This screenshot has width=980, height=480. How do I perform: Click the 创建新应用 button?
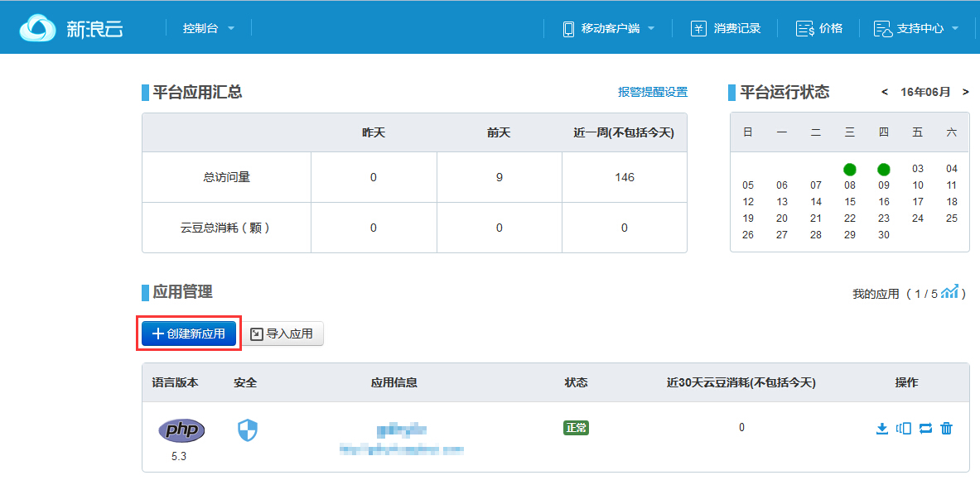[189, 334]
